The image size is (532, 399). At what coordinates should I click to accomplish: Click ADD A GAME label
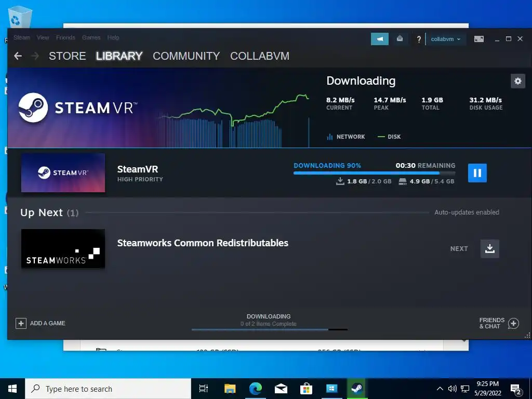pos(47,323)
